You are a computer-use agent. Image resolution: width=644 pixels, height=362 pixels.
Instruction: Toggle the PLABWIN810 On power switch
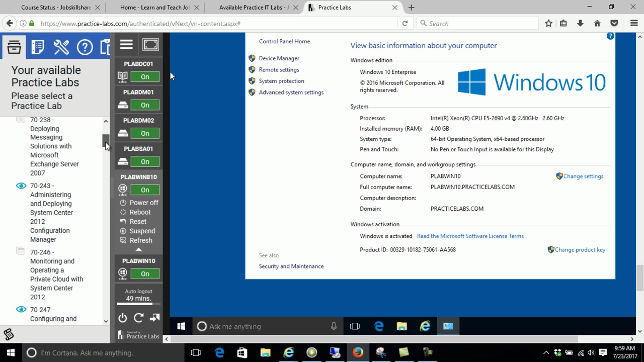click(145, 190)
